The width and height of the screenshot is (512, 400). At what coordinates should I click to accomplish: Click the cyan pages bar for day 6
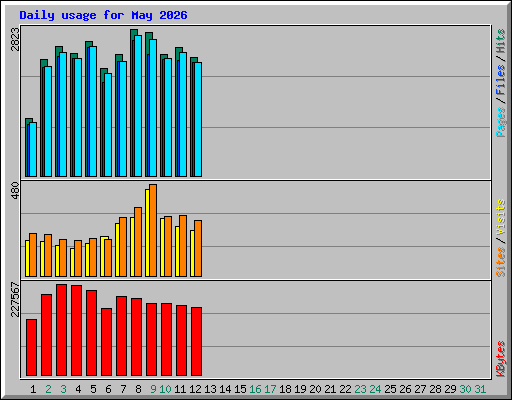click(108, 125)
